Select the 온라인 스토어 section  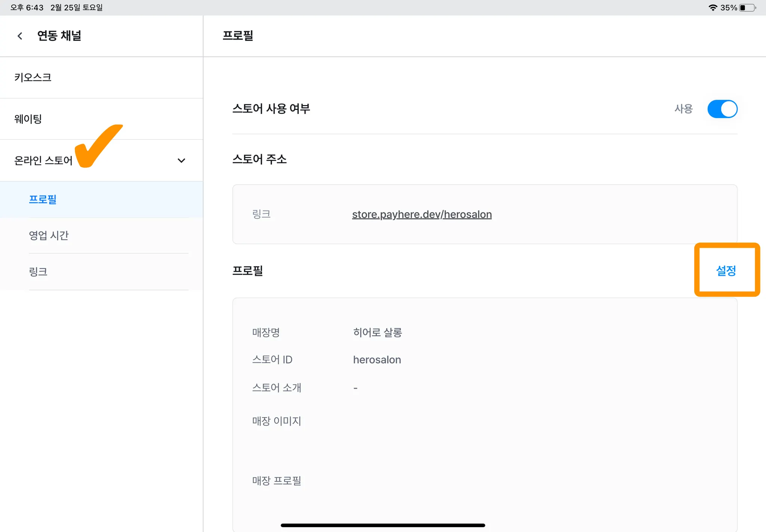point(43,160)
